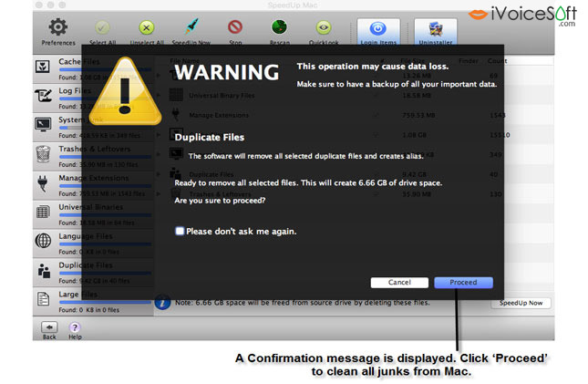Viewport: 588px width, 384px height.
Task: Open QuickLook eye icon
Action: coord(324,27)
